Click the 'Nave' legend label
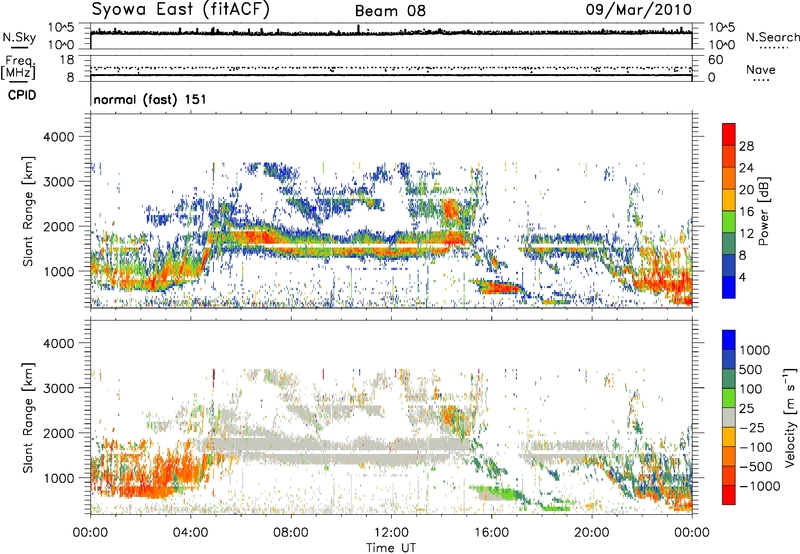The height and width of the screenshot is (554, 800). [x=761, y=69]
